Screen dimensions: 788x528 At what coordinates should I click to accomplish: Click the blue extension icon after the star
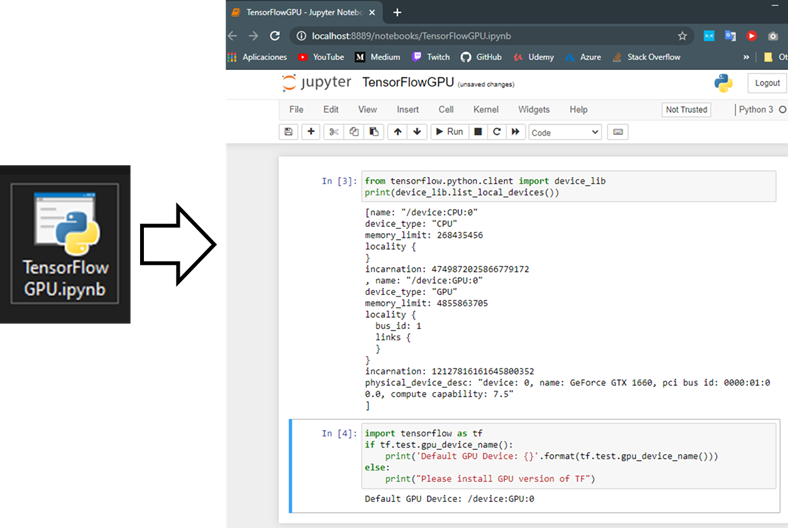click(x=709, y=36)
